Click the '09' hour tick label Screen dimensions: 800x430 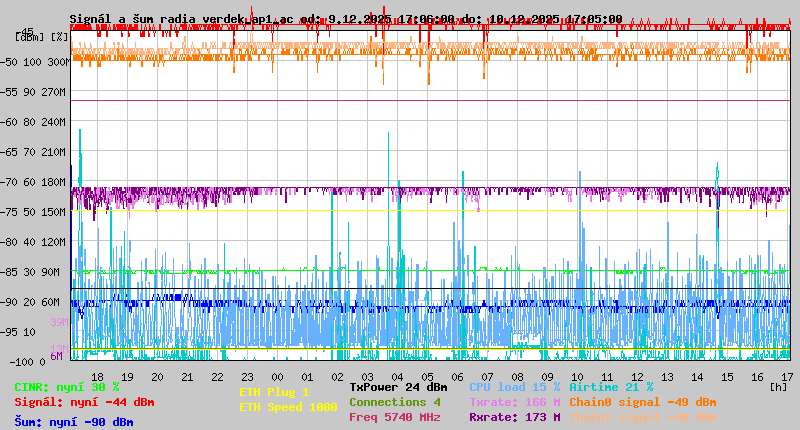[547, 377]
